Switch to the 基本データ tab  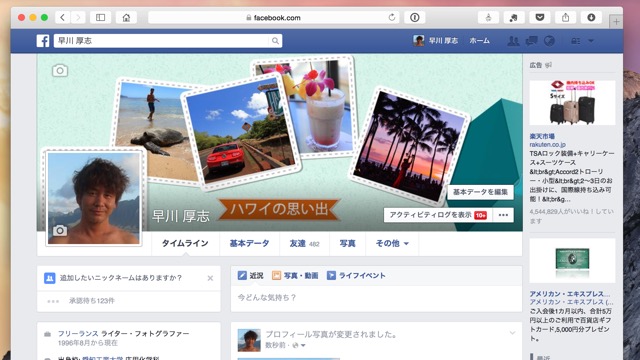[x=249, y=243]
